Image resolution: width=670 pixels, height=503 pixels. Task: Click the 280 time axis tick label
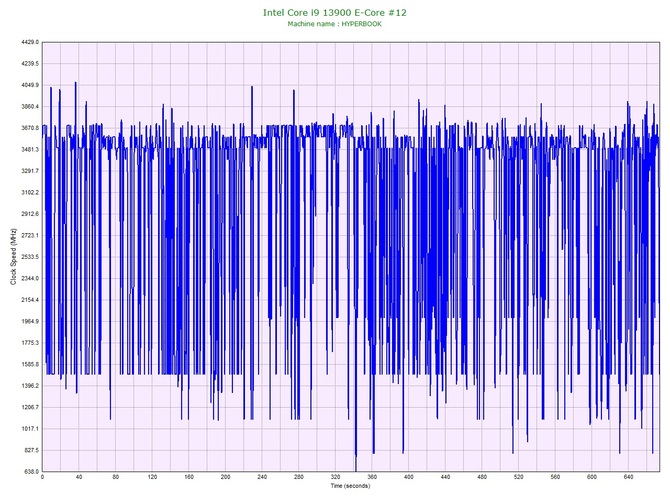click(x=299, y=477)
